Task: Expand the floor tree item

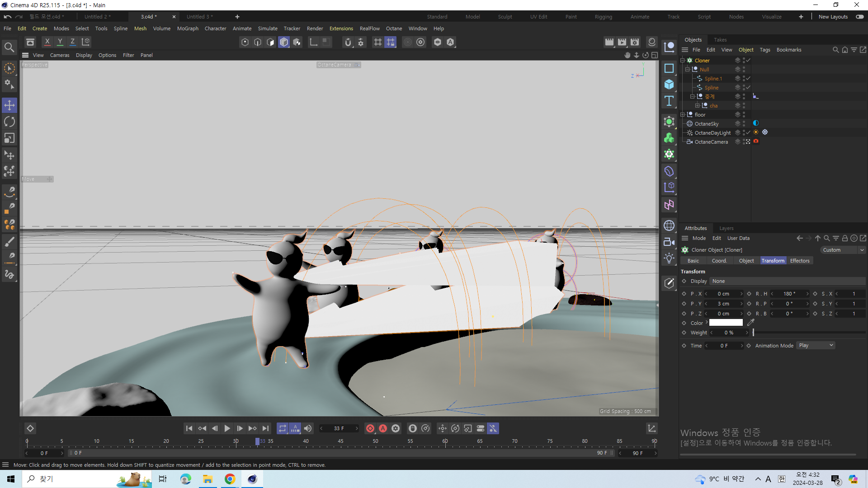Action: coord(683,114)
